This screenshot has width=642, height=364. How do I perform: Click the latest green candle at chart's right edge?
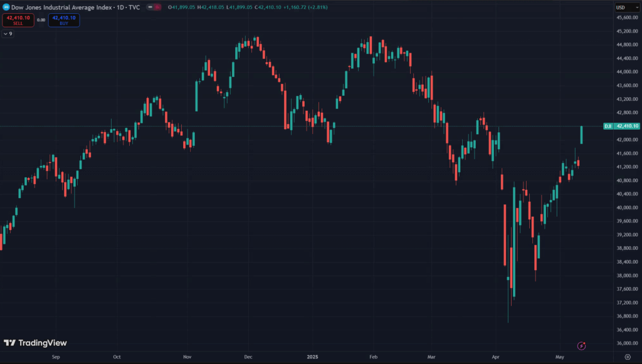tap(581, 135)
